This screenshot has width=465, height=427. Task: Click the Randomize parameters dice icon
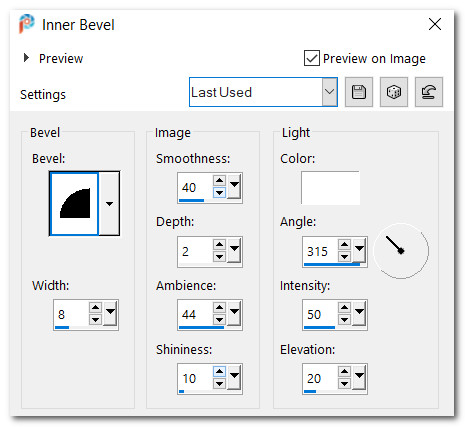point(394,92)
